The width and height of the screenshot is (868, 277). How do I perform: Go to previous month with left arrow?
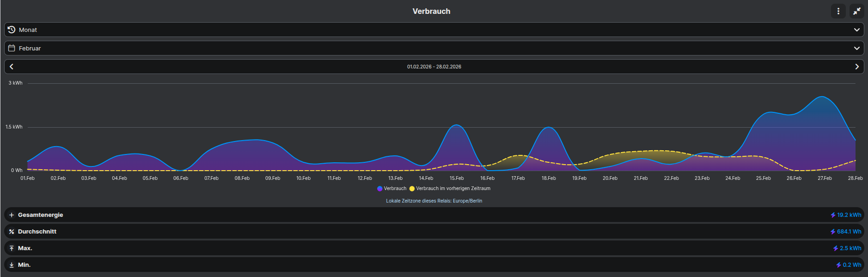point(12,67)
